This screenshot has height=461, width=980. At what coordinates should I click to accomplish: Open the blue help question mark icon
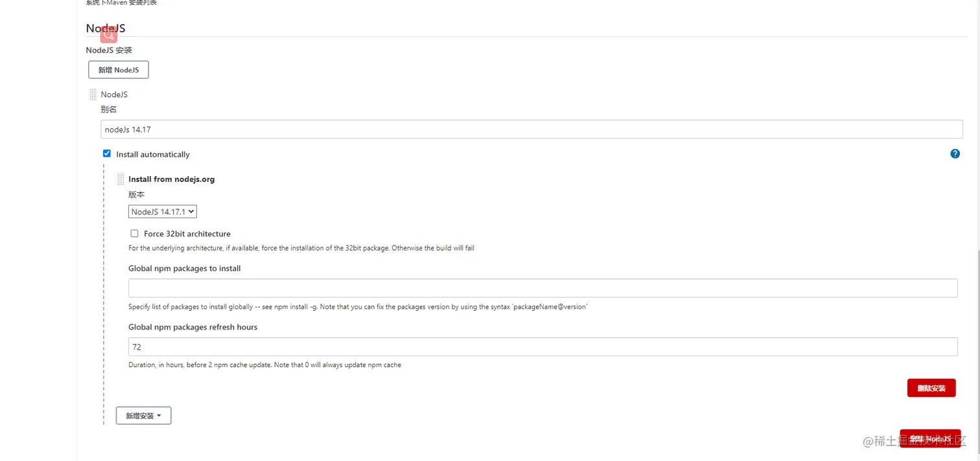955,154
